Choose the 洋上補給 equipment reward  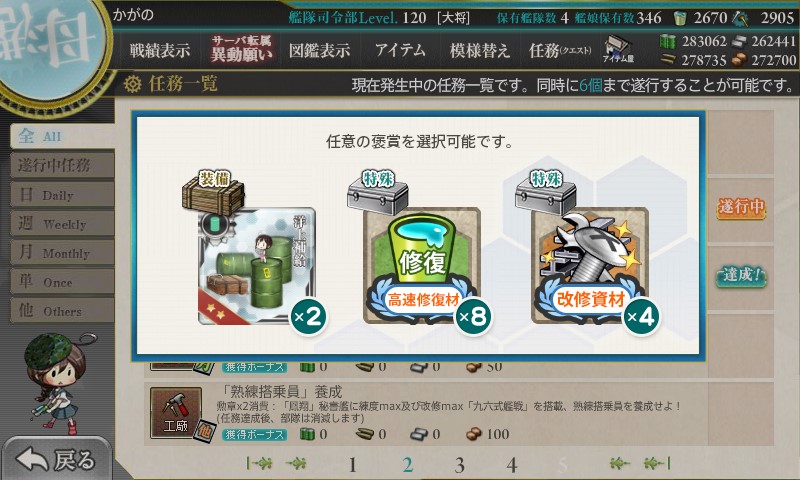click(257, 265)
